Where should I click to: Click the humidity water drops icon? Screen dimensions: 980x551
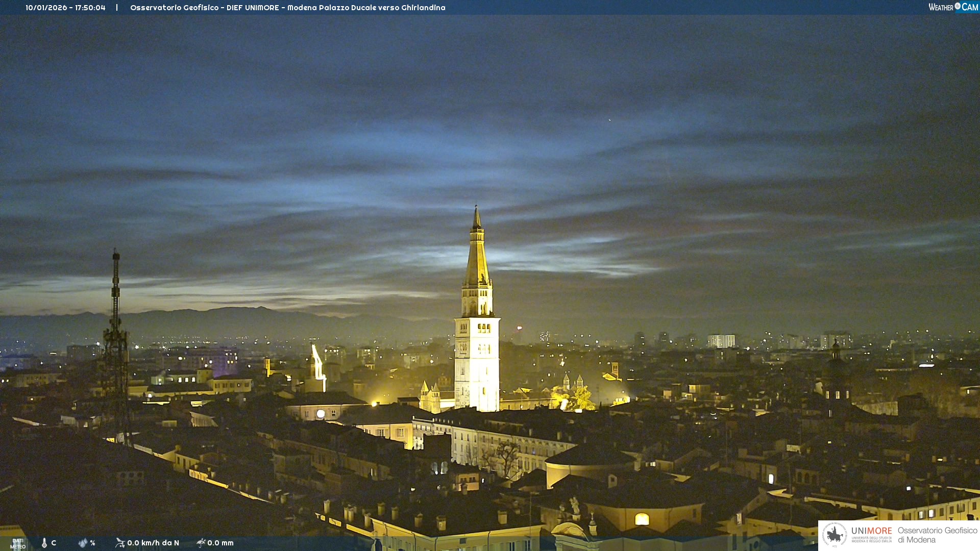(x=83, y=543)
